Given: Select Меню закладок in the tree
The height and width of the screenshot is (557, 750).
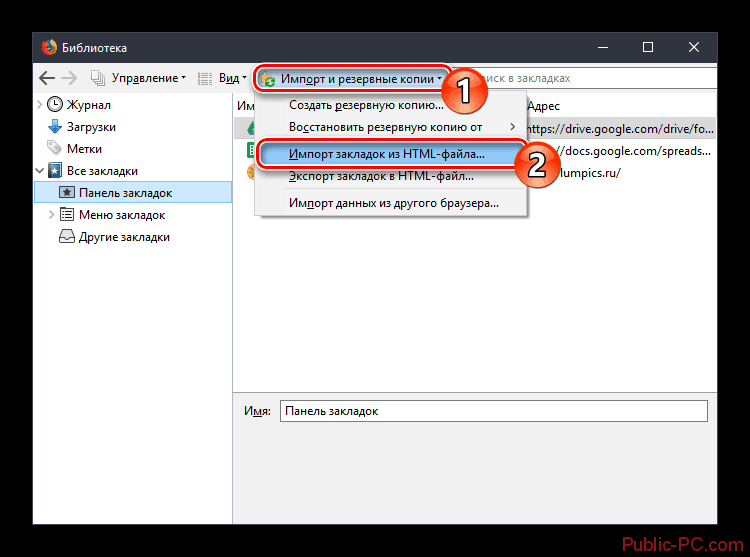Looking at the screenshot, I should (x=122, y=215).
